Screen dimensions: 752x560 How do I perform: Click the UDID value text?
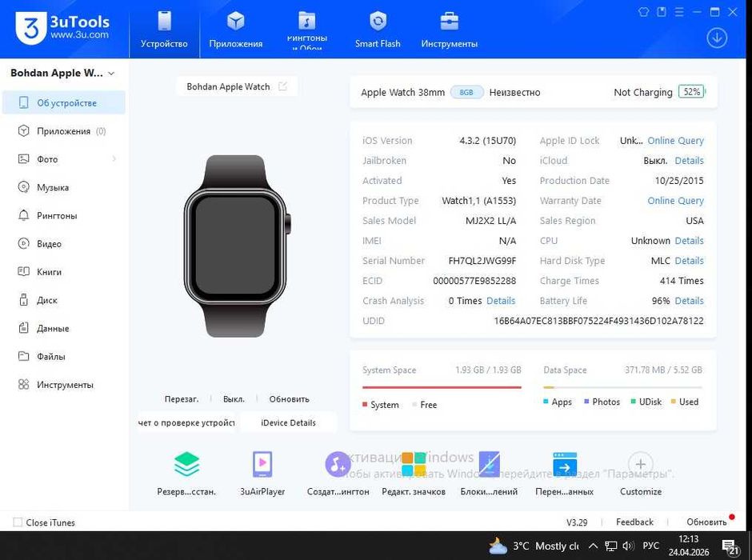tap(598, 321)
